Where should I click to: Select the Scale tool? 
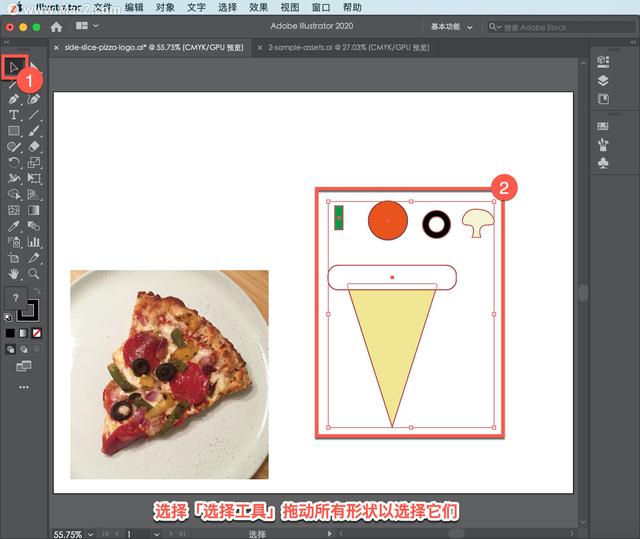34,162
